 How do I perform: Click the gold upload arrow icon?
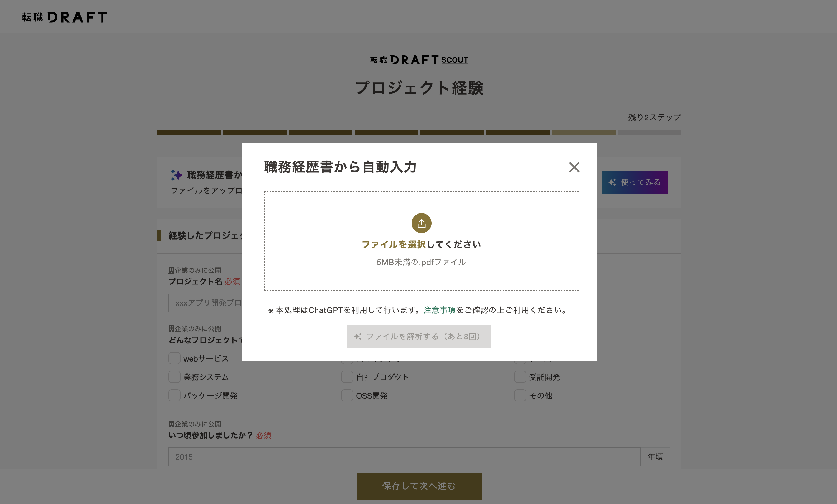tap(421, 223)
